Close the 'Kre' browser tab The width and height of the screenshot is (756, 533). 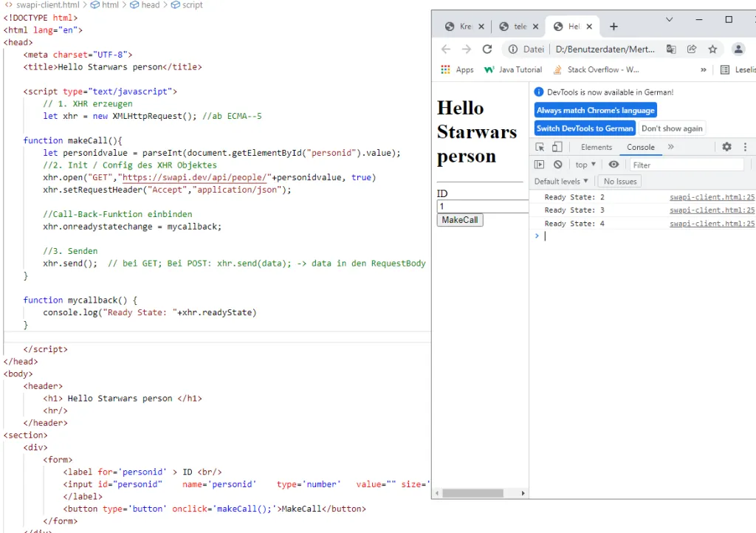pos(481,27)
